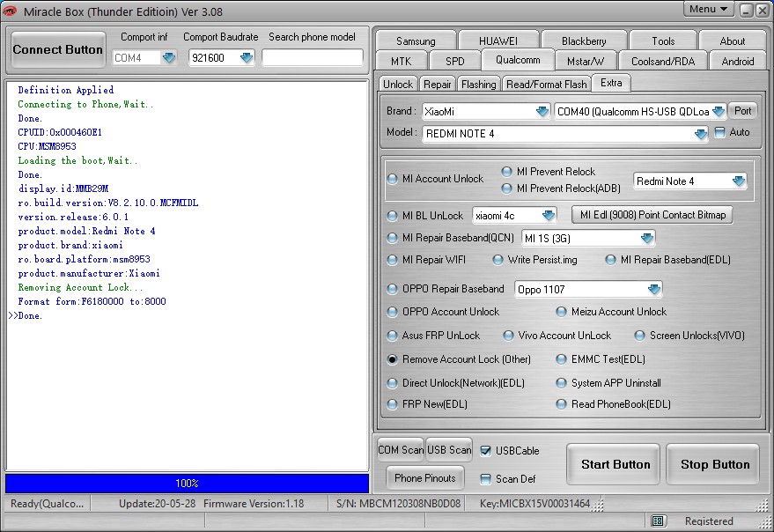Image resolution: width=774 pixels, height=532 pixels.
Task: Expand the Comport Baudrate 921600 dropdown
Action: pyautogui.click(x=246, y=58)
